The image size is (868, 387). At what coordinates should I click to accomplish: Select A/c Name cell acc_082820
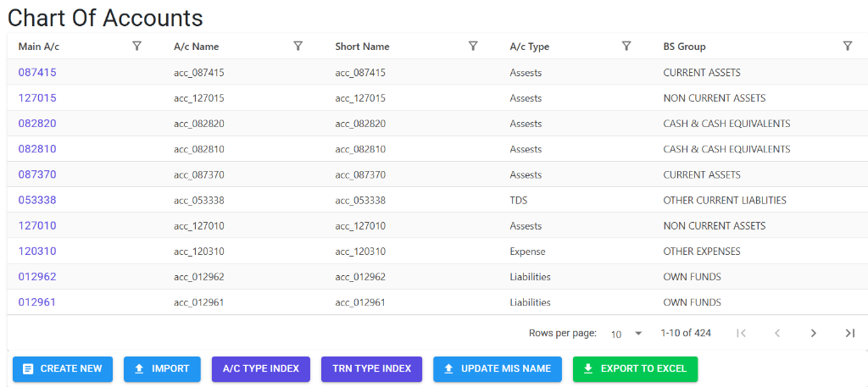[198, 124]
